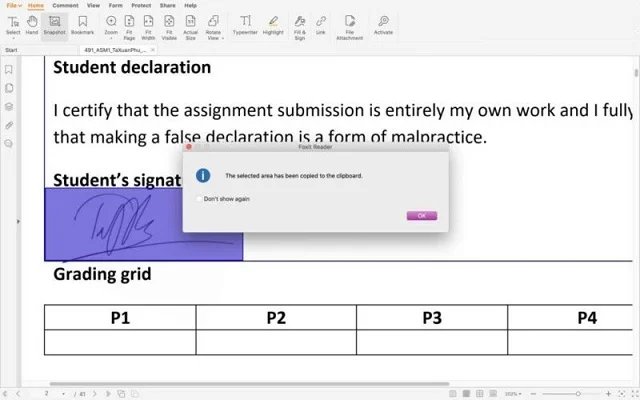This screenshot has width=640, height=400.
Task: Click the 'Grading grid' heading
Action: pos(102,274)
